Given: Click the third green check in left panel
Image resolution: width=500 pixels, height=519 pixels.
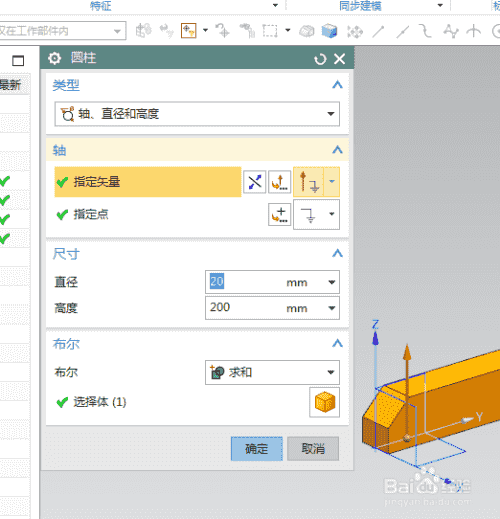Looking at the screenshot, I should [5, 219].
